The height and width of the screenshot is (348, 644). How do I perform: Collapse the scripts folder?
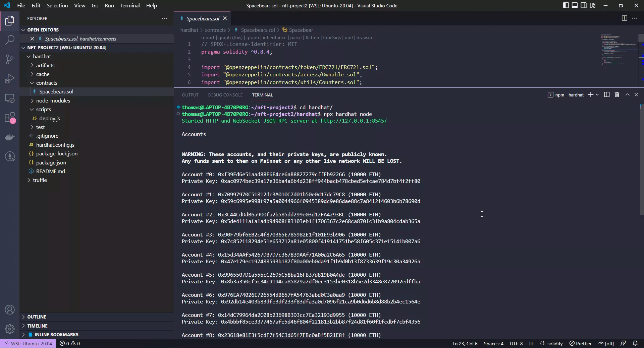(32, 109)
